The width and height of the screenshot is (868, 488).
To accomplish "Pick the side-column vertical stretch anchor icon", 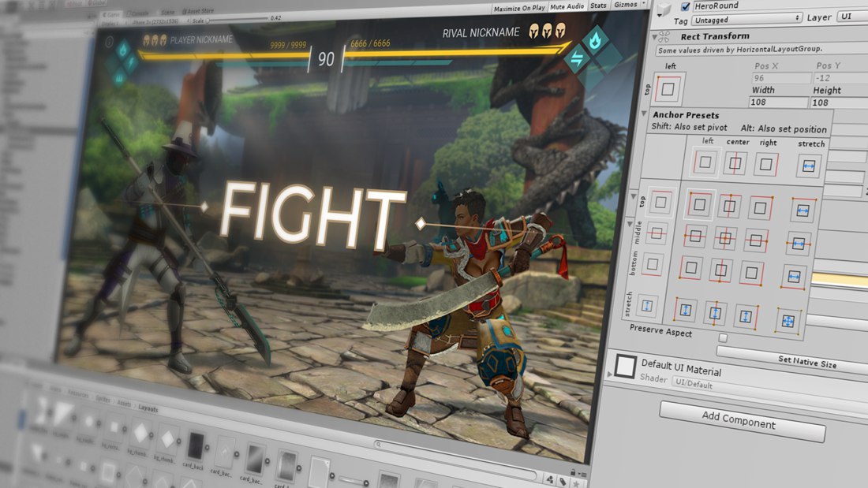I will (x=646, y=305).
